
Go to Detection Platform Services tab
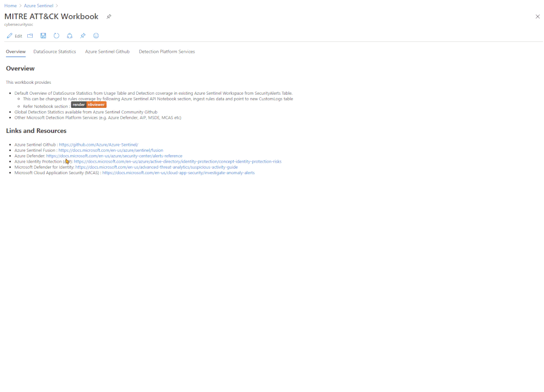click(x=167, y=52)
